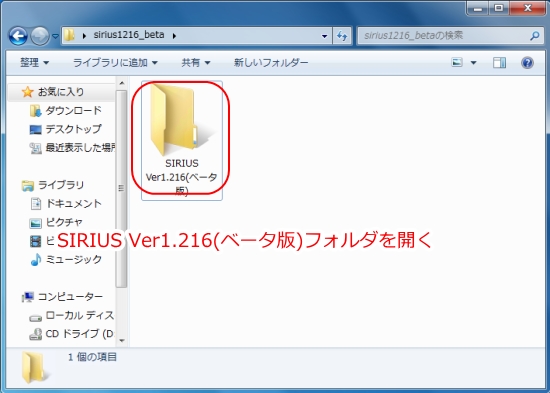
Task: Open recent pages dropdown beside navigation arrows
Action: tap(55, 36)
